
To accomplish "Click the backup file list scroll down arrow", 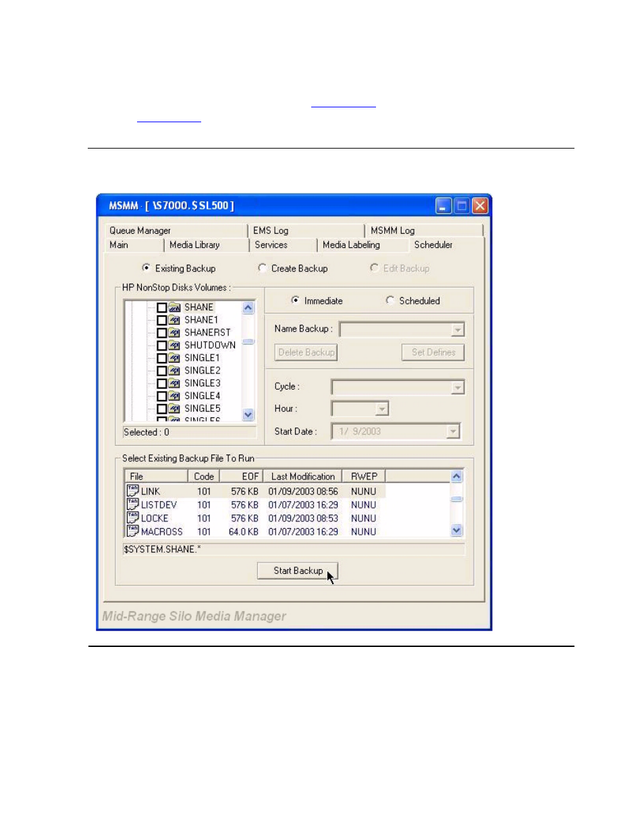I will click(457, 531).
